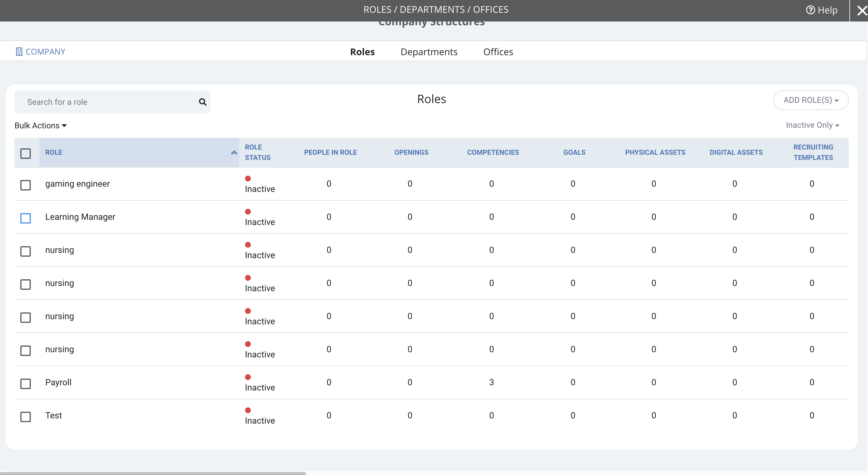Click the COMPANY building icon

pyautogui.click(x=19, y=52)
